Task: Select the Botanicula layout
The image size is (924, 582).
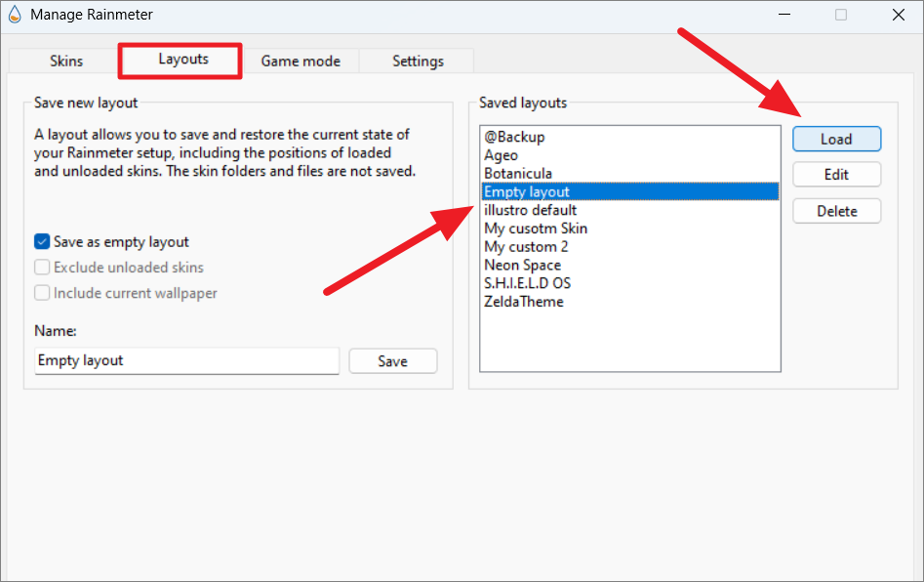Action: coord(630,174)
